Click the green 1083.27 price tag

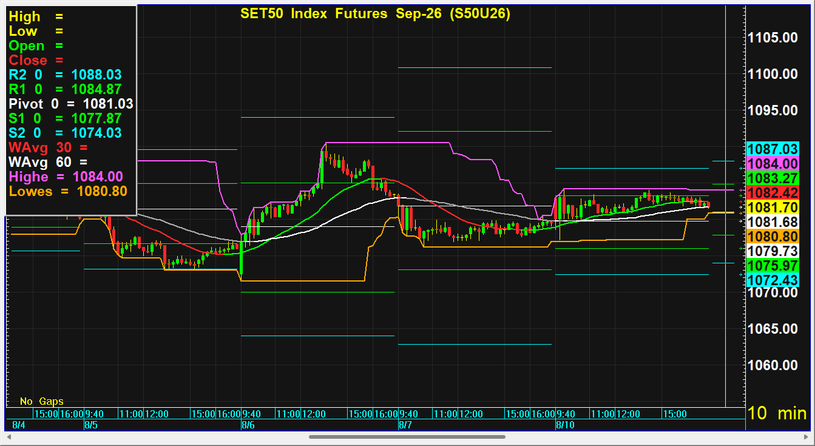[772, 178]
